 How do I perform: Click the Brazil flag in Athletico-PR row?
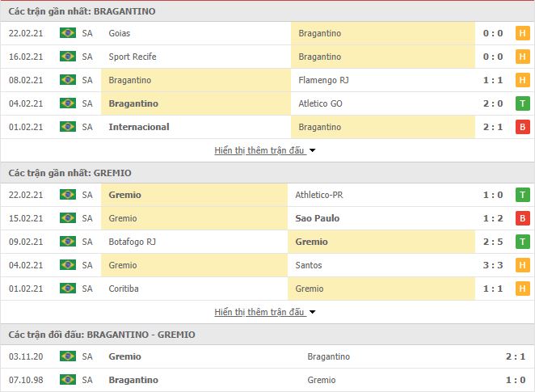[68, 195]
